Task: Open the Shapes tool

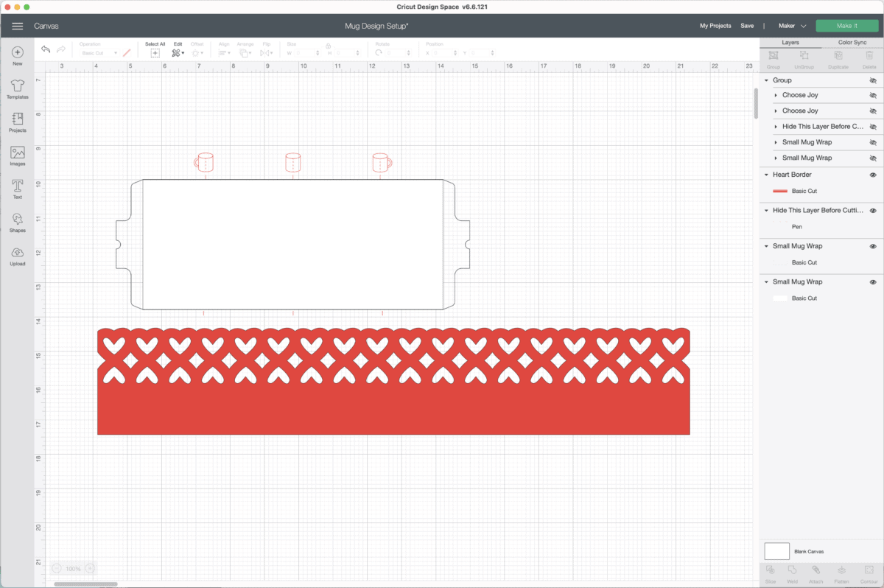Action: pos(18,222)
